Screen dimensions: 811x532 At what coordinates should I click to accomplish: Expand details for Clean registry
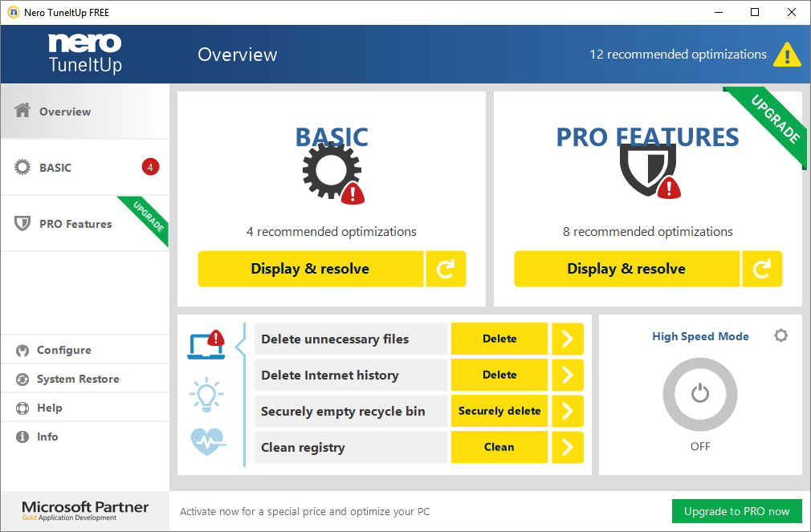568,447
